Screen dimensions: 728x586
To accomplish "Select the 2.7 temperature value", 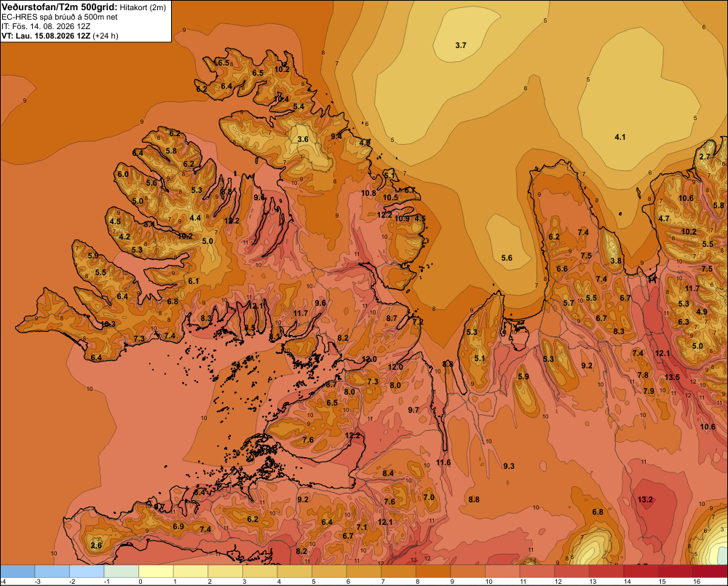I will point(705,157).
